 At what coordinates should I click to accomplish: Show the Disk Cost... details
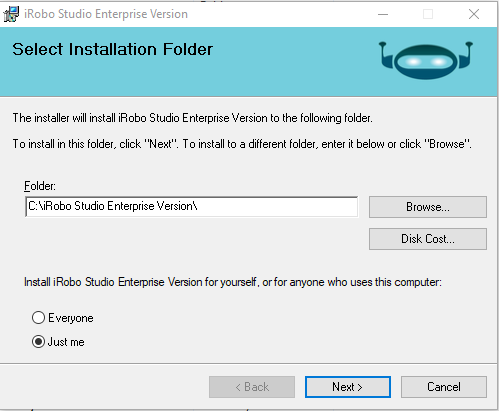pos(428,239)
